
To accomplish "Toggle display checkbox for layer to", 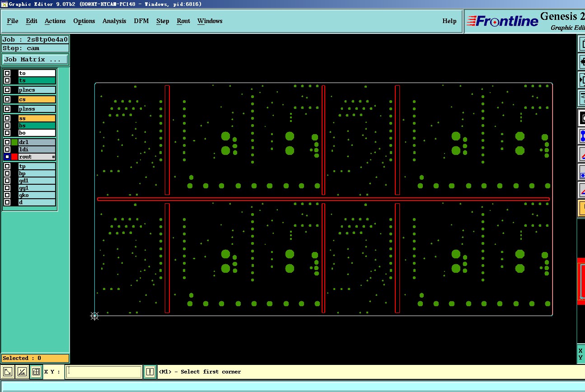I will click(7, 73).
